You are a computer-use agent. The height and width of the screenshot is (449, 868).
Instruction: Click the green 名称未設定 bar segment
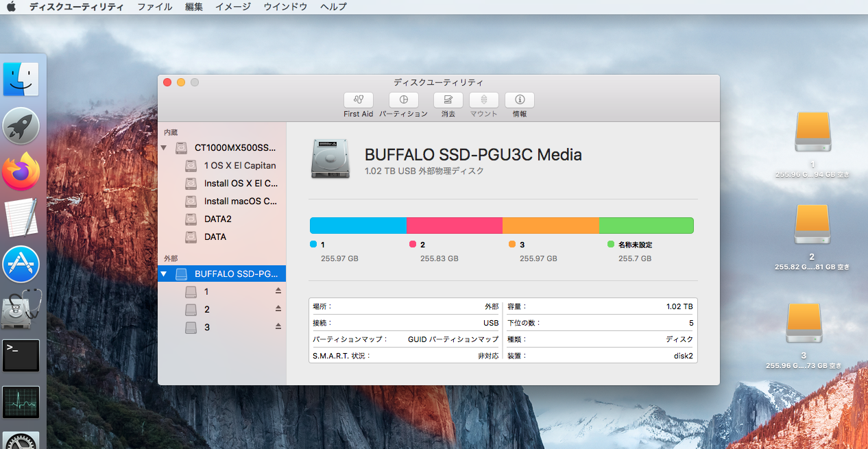tap(647, 226)
